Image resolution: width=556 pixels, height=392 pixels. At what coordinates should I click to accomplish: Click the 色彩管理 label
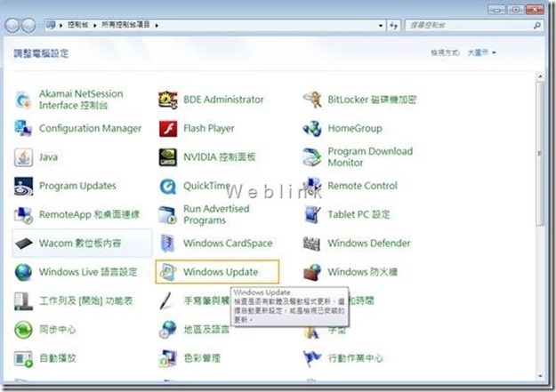coord(202,358)
